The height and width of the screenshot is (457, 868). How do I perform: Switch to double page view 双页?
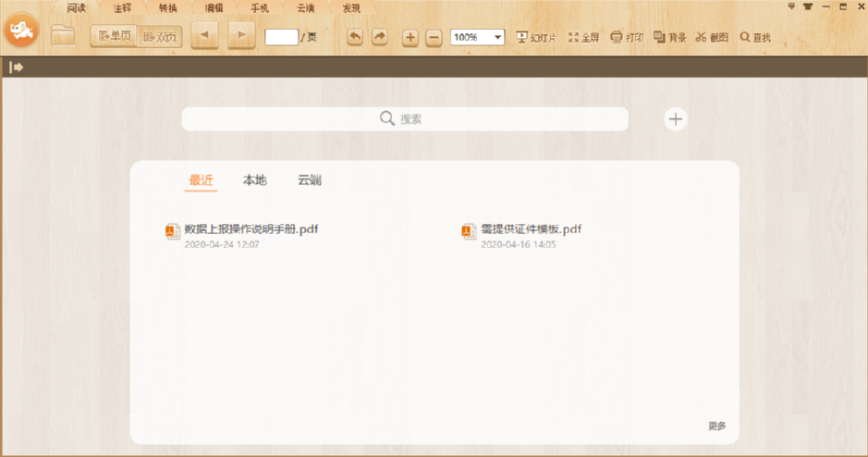(159, 37)
